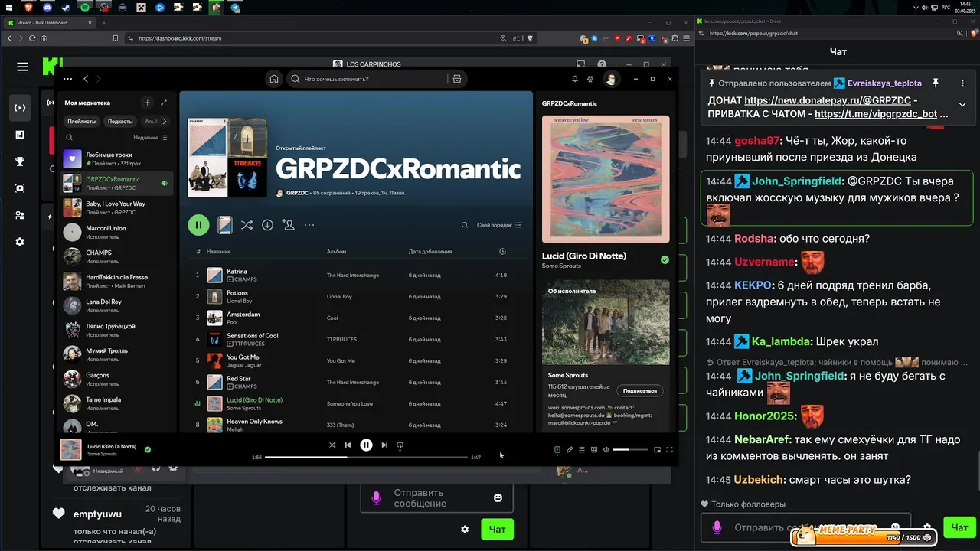Toggle repeat in player controls

pyautogui.click(x=400, y=445)
